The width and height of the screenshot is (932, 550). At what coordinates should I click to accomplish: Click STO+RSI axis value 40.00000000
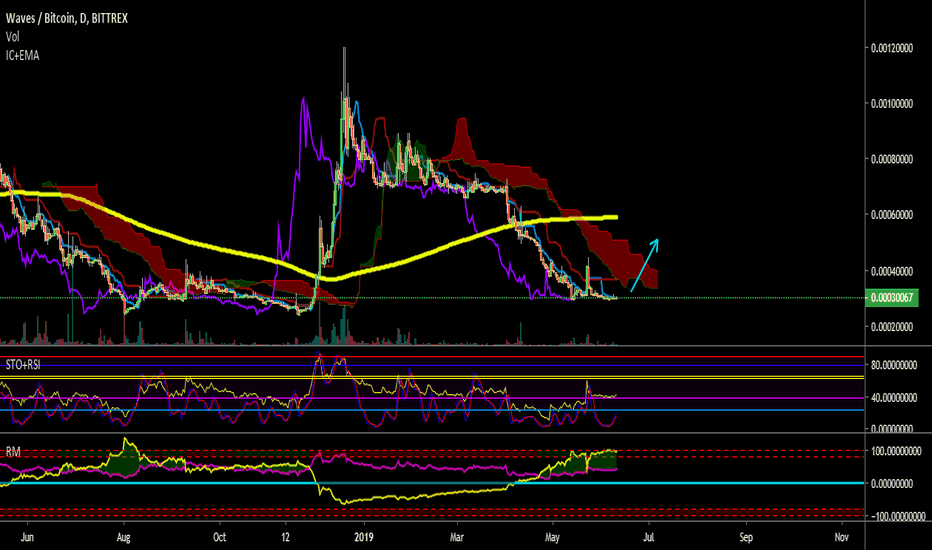click(894, 397)
